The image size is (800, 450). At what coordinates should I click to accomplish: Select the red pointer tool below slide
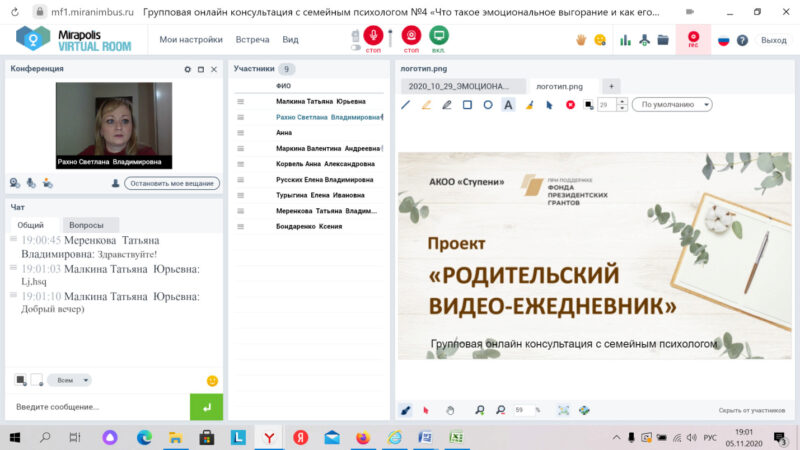click(426, 410)
